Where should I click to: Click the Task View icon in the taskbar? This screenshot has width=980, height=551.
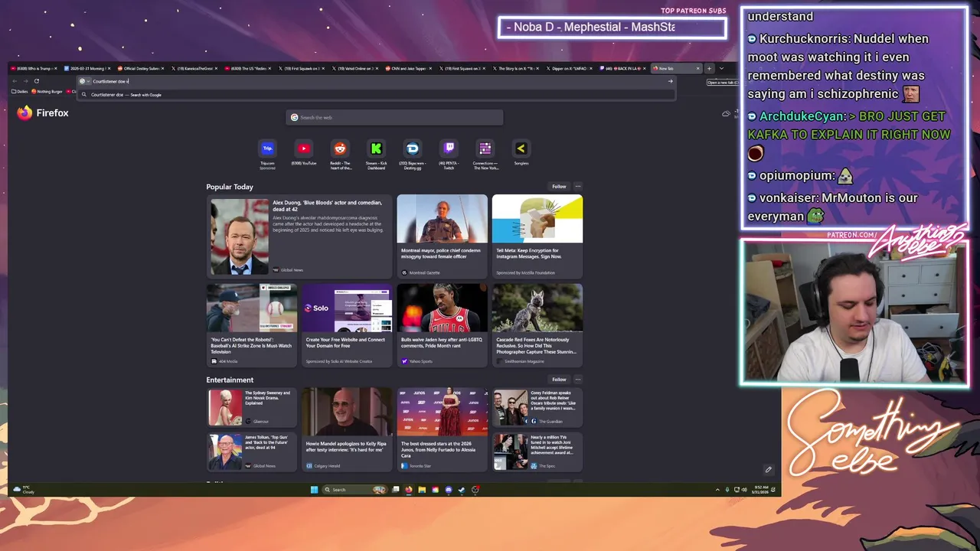click(396, 490)
